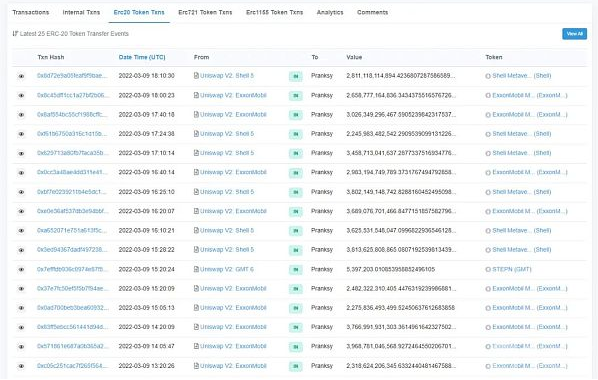Click the eye icon for the 14:20:09 transaction
598x380 pixels.
21,327
